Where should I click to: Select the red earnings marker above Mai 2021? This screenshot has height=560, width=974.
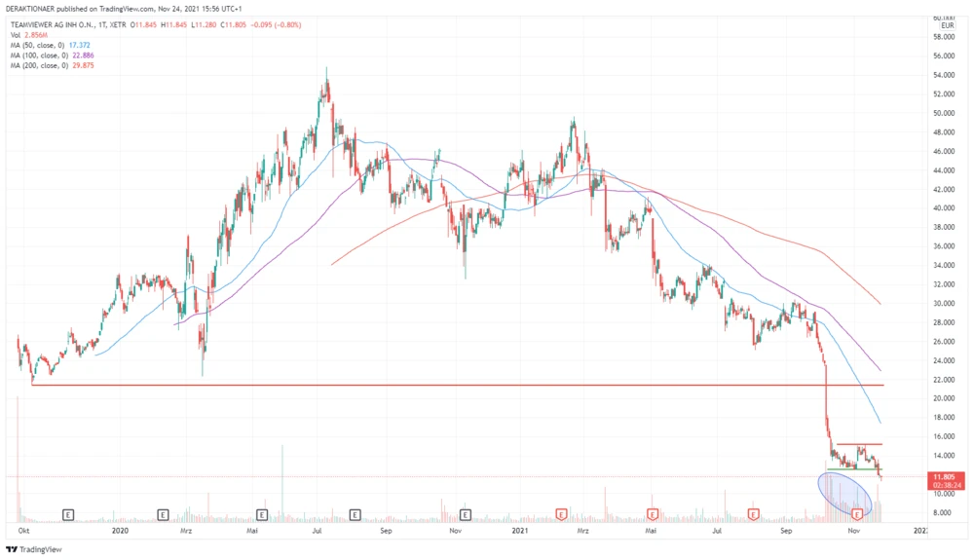click(x=653, y=512)
